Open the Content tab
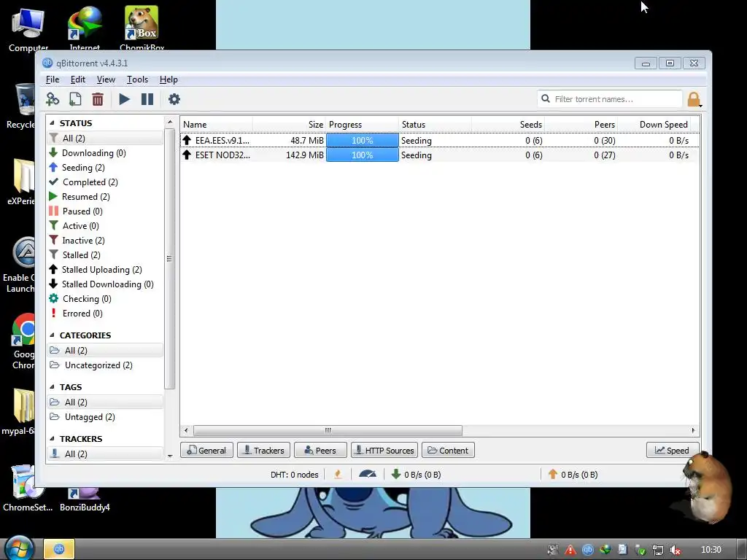 (448, 451)
